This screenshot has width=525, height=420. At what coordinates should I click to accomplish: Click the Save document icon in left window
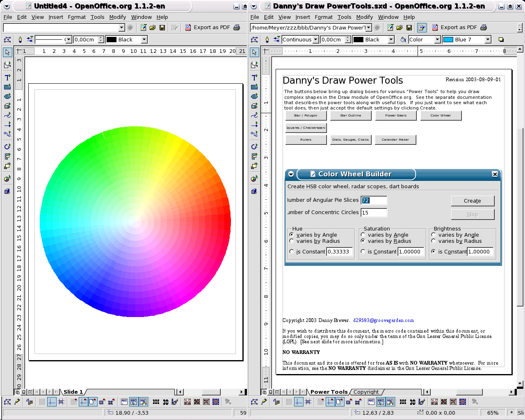click(x=162, y=27)
